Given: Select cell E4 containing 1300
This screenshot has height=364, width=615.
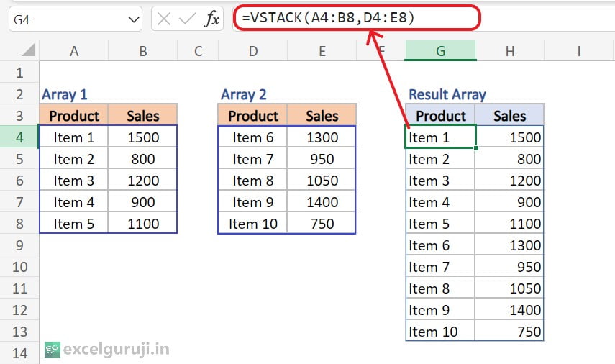Looking at the screenshot, I should pyautogui.click(x=322, y=137).
